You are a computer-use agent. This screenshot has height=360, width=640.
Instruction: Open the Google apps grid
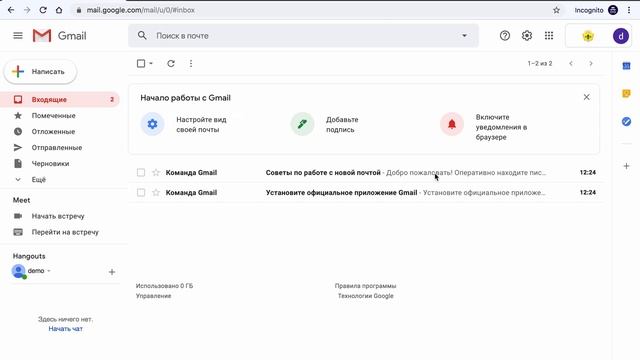[x=549, y=36]
